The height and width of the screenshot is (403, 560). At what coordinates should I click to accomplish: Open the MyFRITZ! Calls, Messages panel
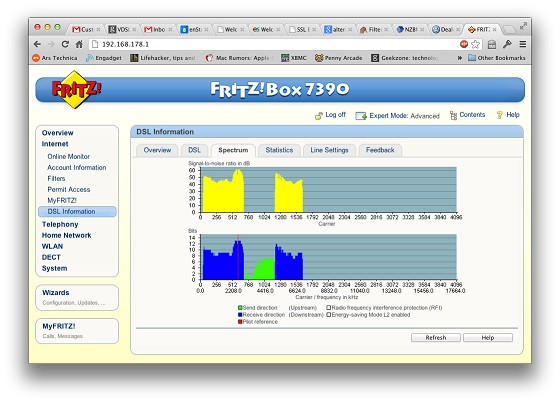click(77, 331)
